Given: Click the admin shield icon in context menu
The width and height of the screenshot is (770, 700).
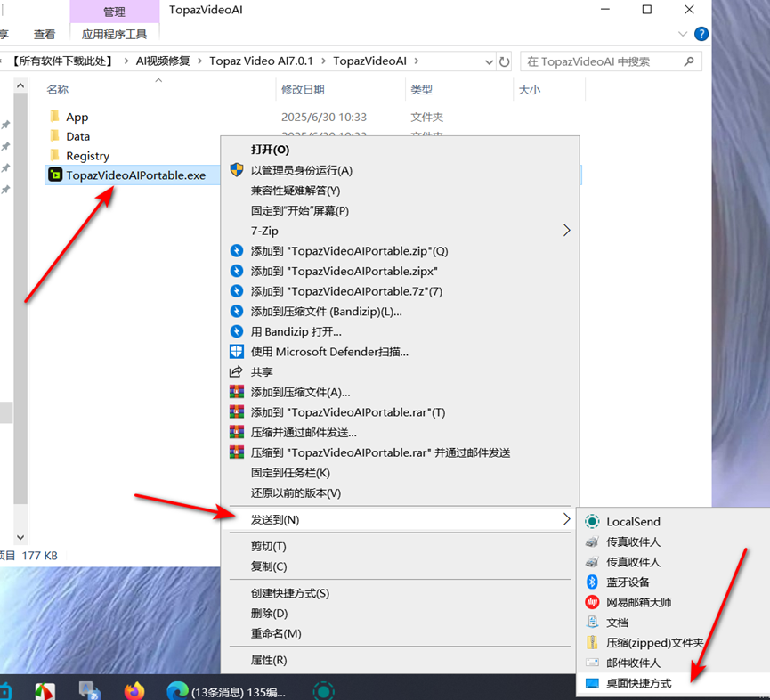Looking at the screenshot, I should pos(237,170).
